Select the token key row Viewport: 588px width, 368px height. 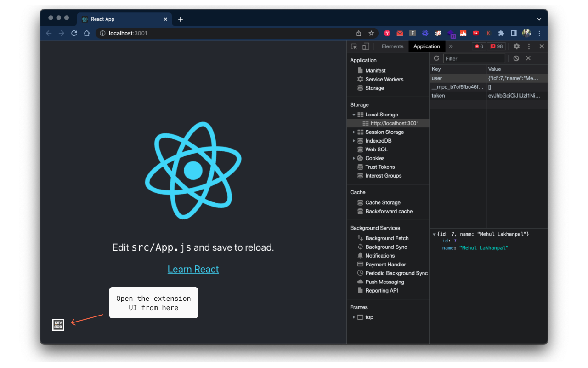488,96
